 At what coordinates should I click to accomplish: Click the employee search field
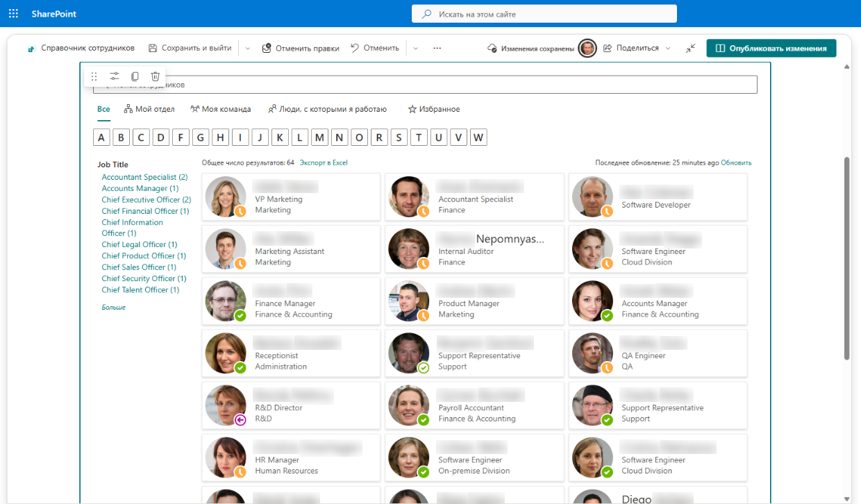coord(425,85)
